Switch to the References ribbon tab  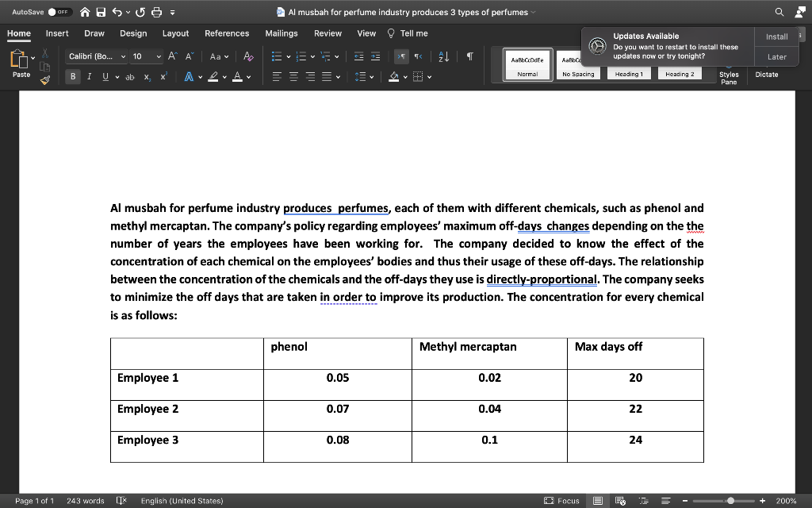227,33
